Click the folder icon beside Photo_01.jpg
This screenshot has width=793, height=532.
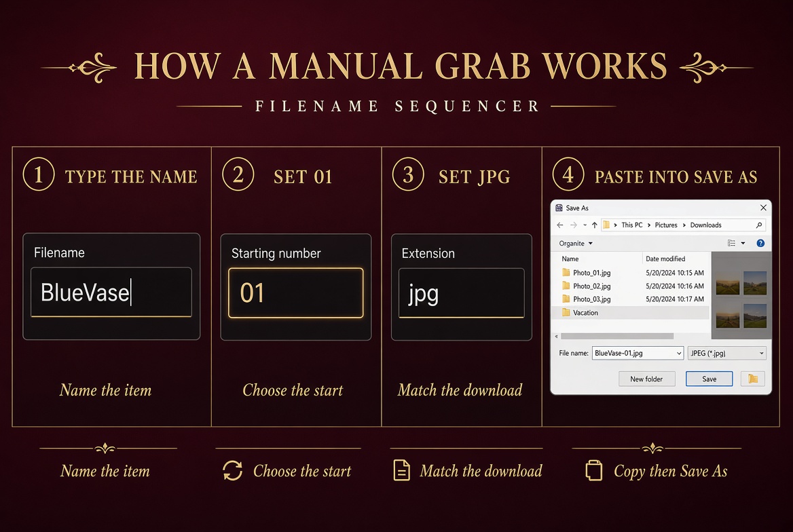(x=566, y=273)
